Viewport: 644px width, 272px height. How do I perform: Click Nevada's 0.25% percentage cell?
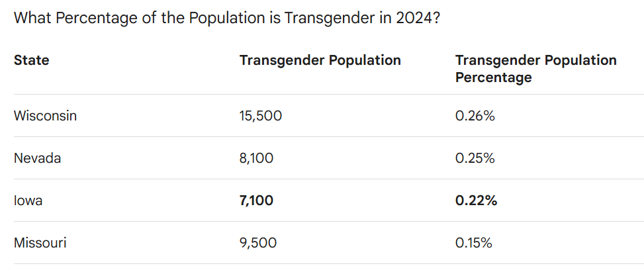[x=475, y=158]
